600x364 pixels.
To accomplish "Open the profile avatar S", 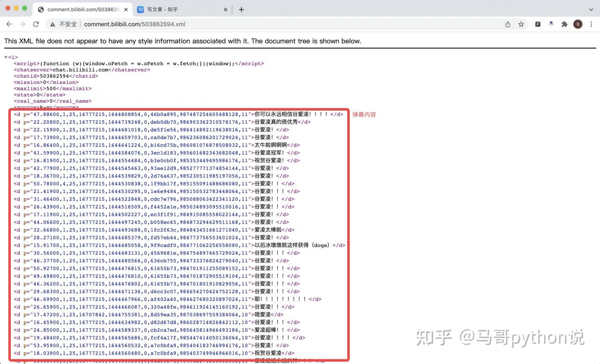I will tap(578, 24).
